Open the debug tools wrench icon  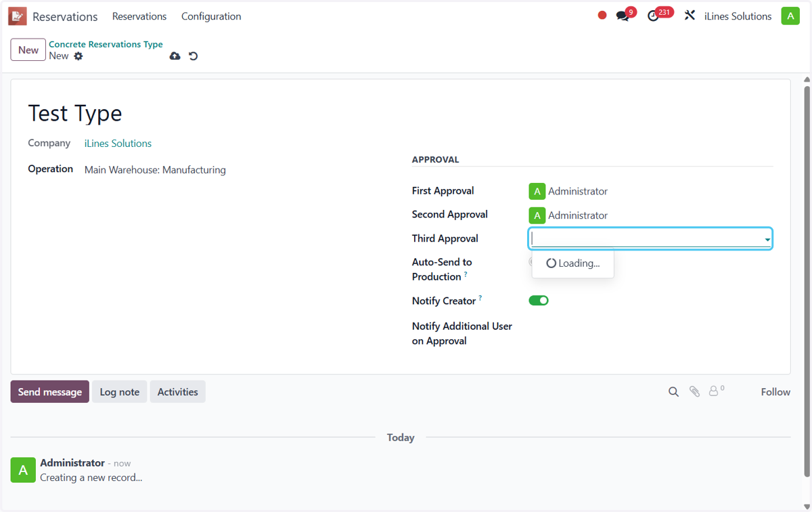tap(690, 16)
